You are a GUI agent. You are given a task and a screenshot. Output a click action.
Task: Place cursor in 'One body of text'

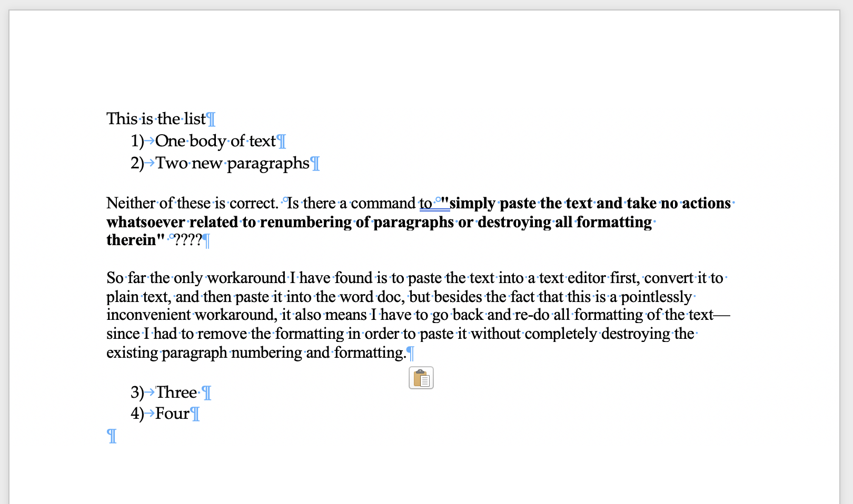click(215, 141)
